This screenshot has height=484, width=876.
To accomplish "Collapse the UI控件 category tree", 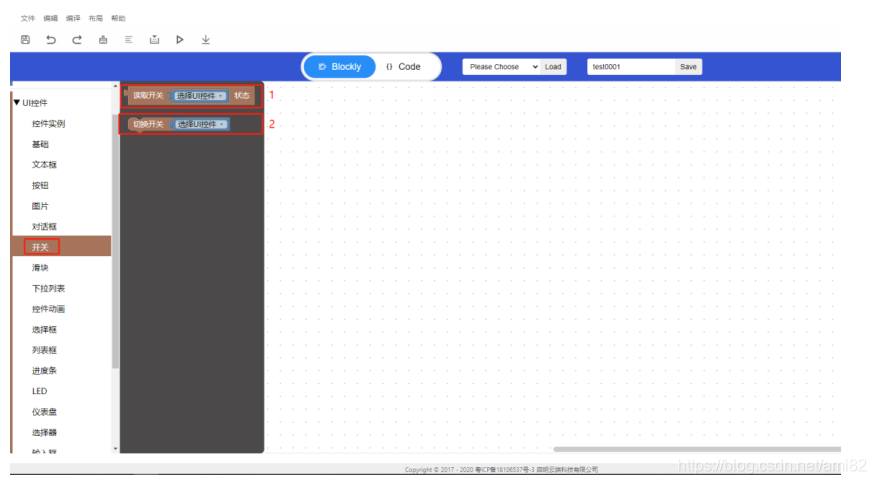I will (17, 102).
